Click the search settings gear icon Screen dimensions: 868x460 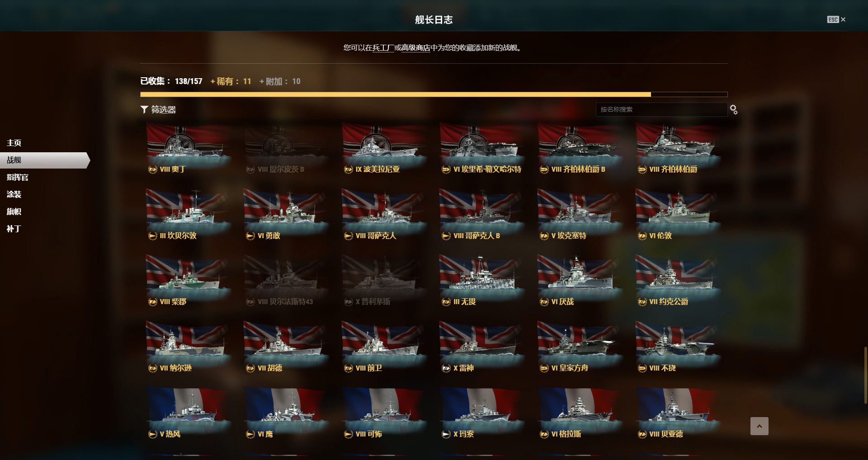point(733,109)
